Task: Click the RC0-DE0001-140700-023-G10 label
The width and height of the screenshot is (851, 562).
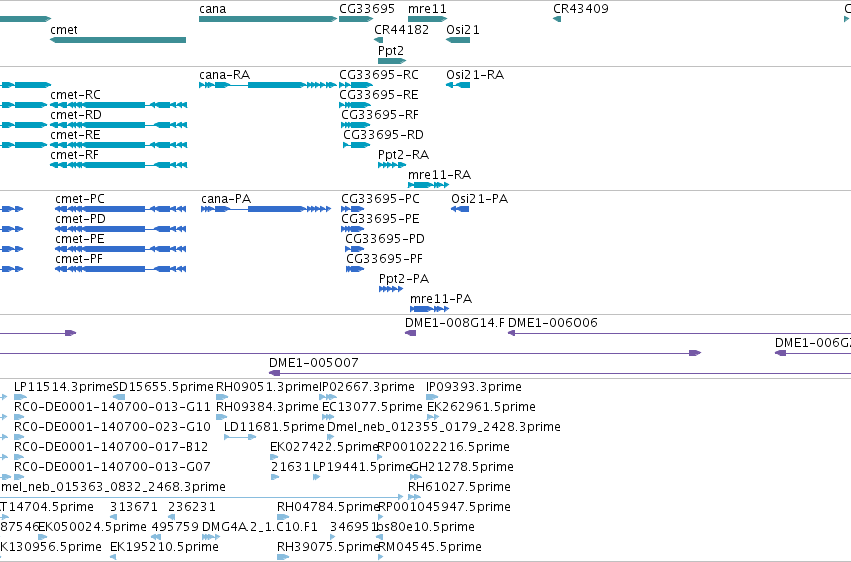Action: click(112, 427)
